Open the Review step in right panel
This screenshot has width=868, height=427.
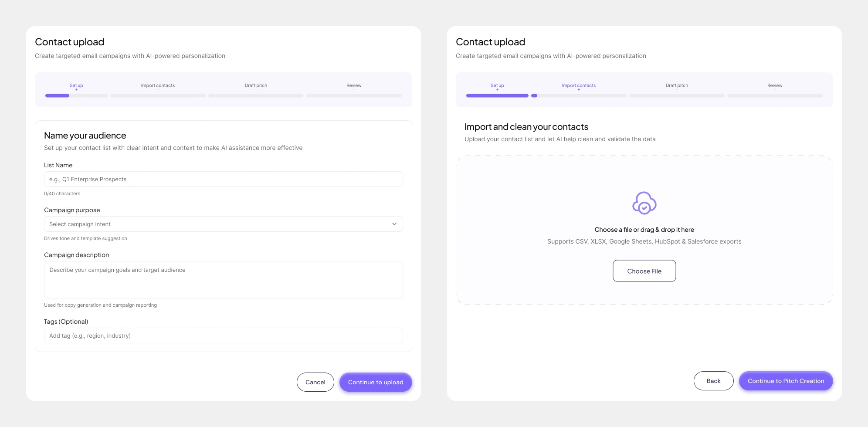(x=775, y=85)
